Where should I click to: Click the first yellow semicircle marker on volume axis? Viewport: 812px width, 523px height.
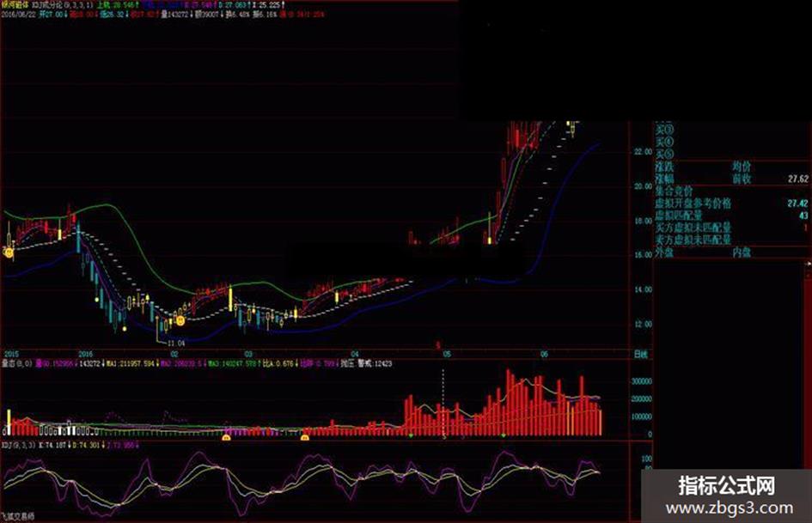click(226, 438)
